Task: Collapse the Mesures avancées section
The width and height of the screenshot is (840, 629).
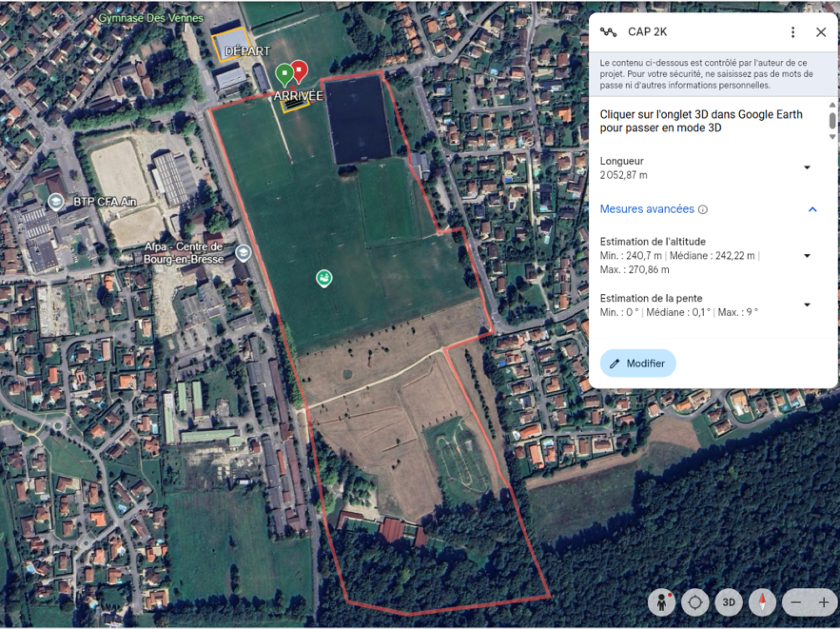Action: click(812, 209)
